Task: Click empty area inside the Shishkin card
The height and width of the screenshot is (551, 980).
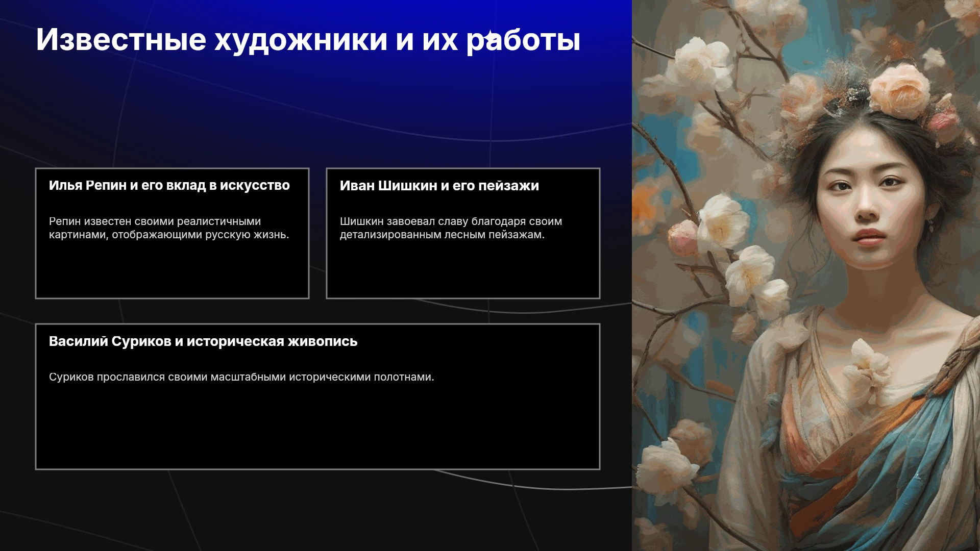Action: (x=463, y=270)
